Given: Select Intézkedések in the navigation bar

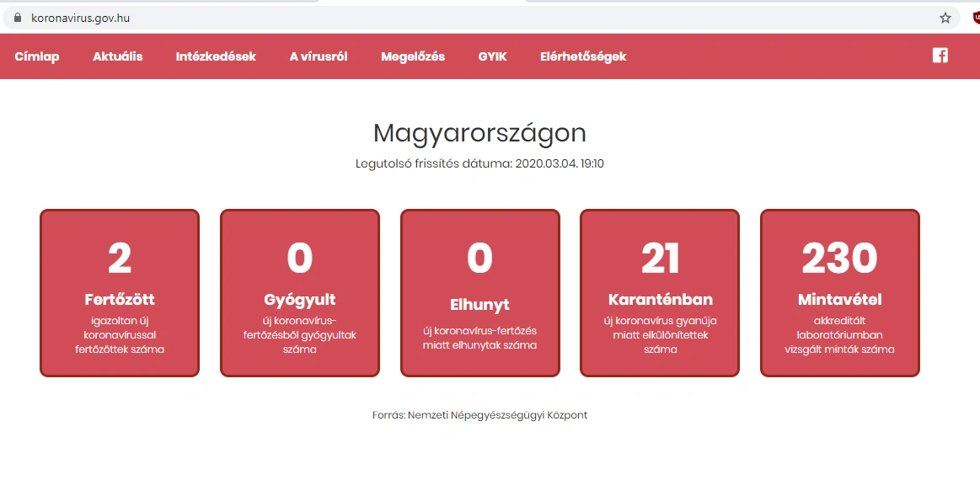Looking at the screenshot, I should pyautogui.click(x=216, y=56).
